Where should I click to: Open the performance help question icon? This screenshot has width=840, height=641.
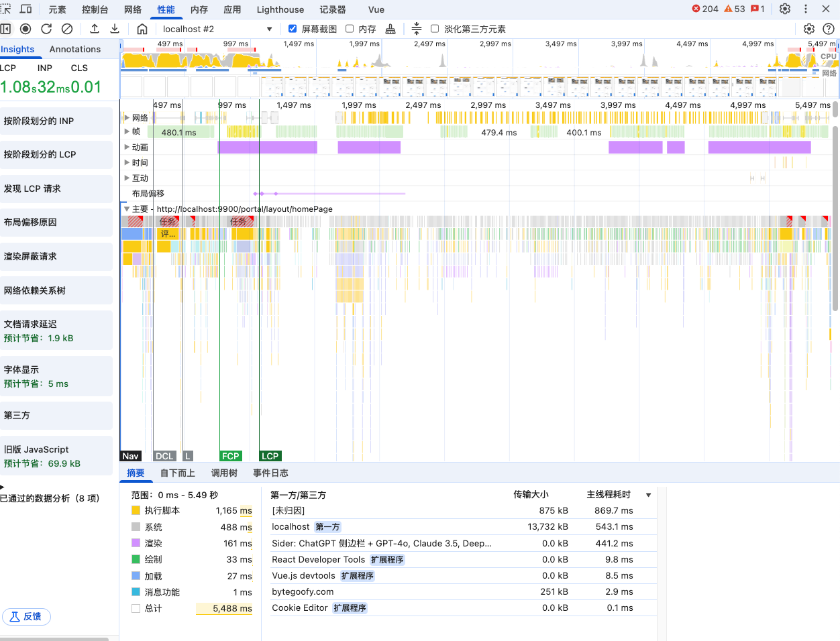click(x=829, y=29)
